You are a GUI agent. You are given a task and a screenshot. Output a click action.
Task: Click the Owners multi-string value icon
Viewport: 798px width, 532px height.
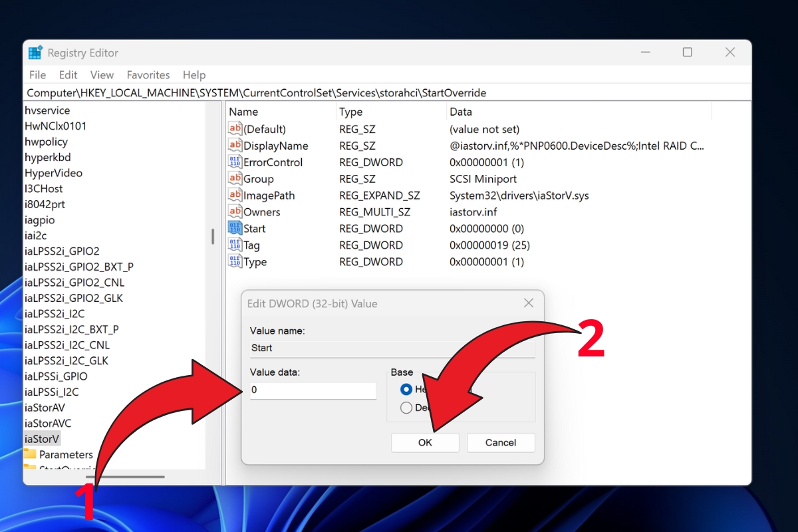coord(235,212)
